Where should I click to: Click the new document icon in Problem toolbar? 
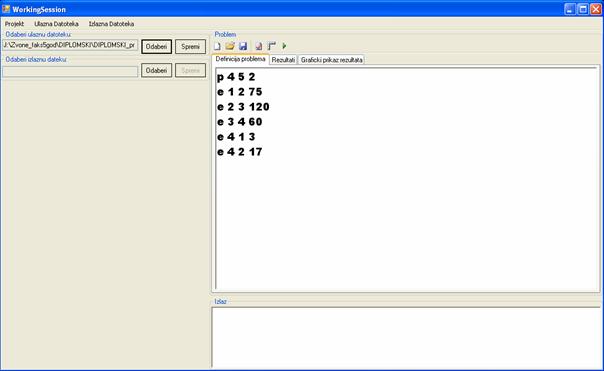click(217, 46)
